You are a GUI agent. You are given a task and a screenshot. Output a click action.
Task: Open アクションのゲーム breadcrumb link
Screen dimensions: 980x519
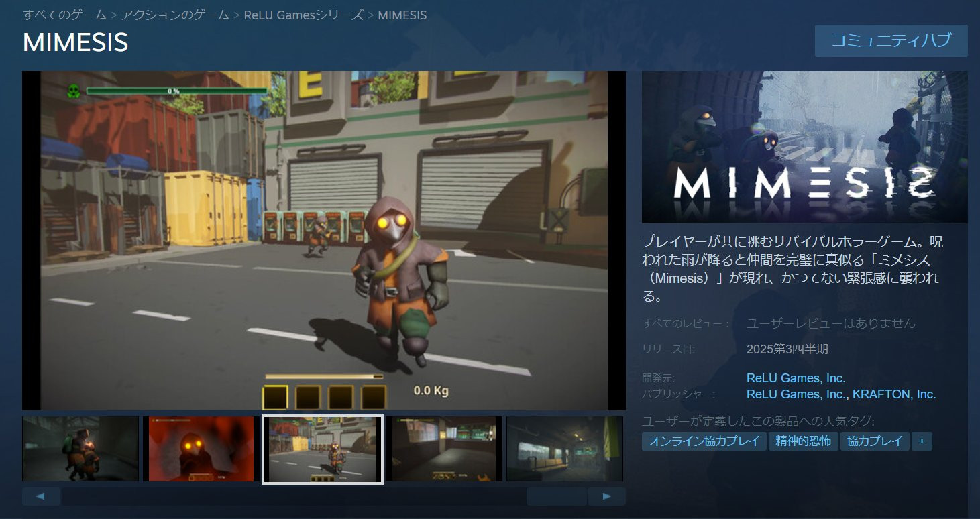point(175,15)
